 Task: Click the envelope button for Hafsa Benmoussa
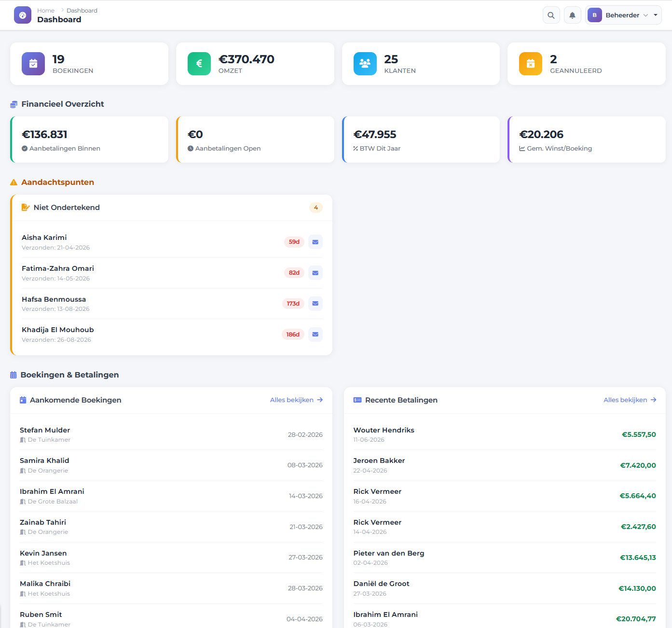coord(315,304)
